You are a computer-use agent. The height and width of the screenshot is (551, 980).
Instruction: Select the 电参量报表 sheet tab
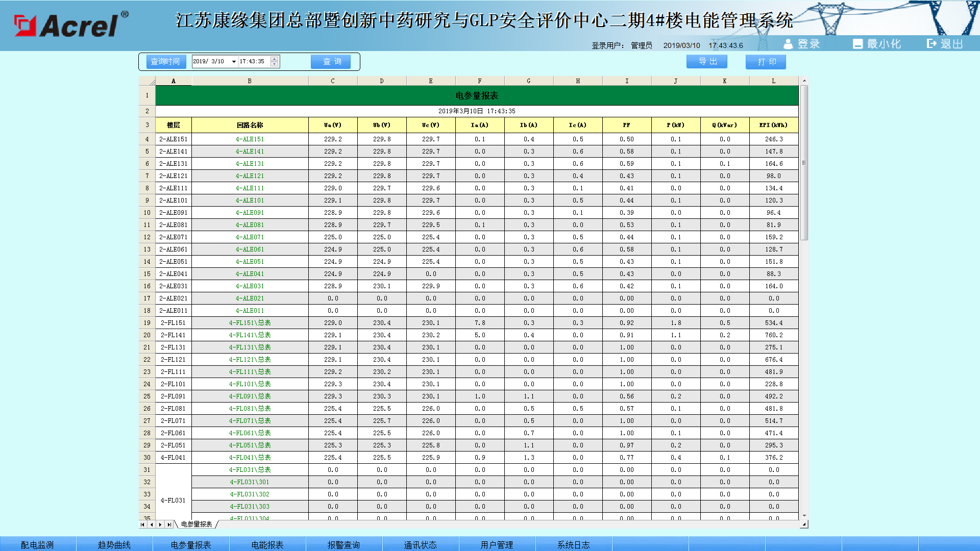(197, 524)
